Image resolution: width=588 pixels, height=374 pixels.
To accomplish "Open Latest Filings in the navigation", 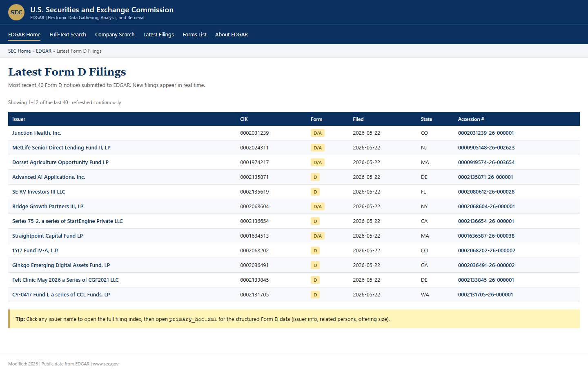I will [x=158, y=35].
